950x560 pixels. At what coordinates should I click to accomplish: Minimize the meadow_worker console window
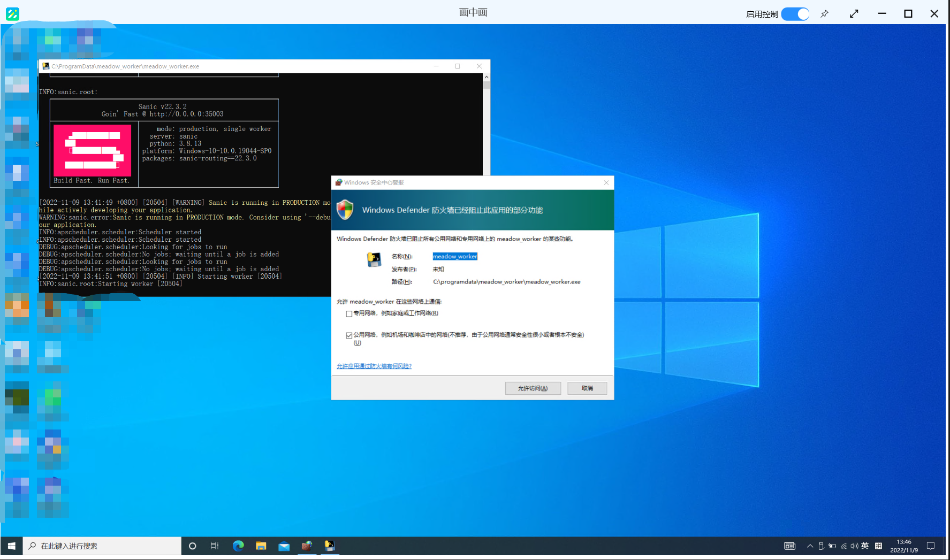click(x=436, y=66)
